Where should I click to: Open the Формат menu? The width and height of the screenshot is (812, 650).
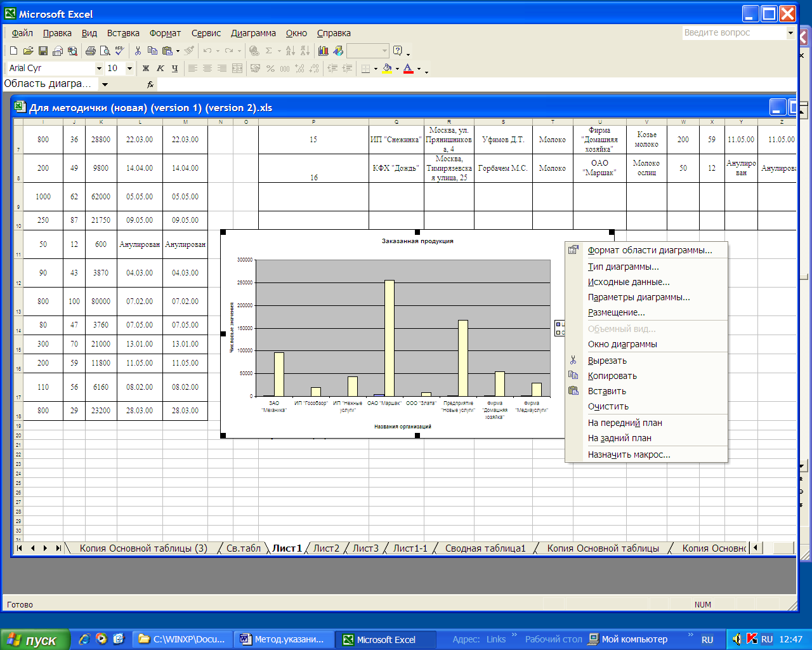[165, 33]
